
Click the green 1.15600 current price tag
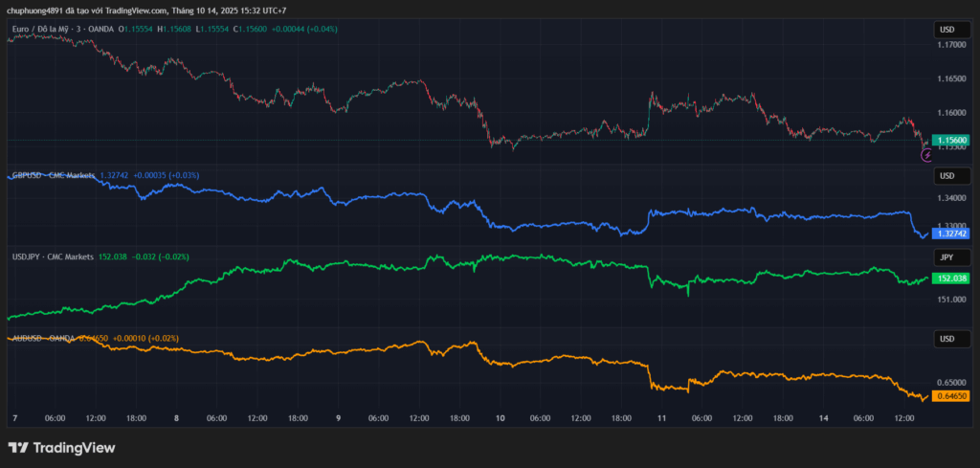953,140
